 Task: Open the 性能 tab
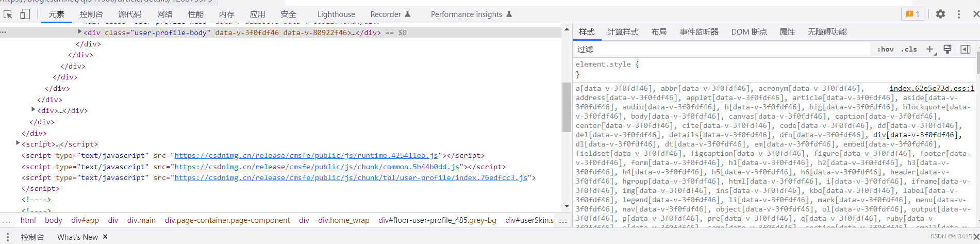(196, 14)
